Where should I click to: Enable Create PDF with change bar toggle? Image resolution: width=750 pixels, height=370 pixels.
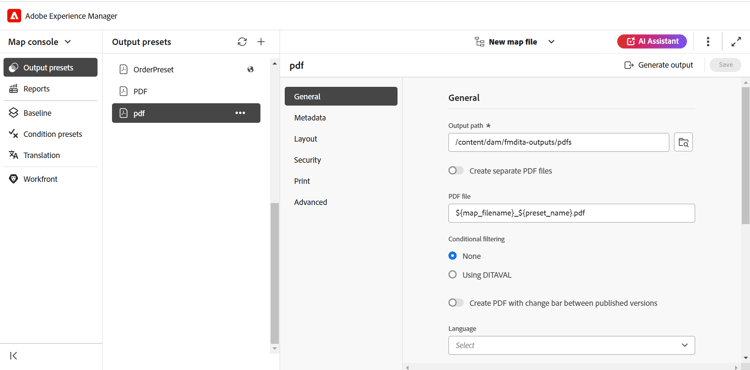tap(456, 303)
